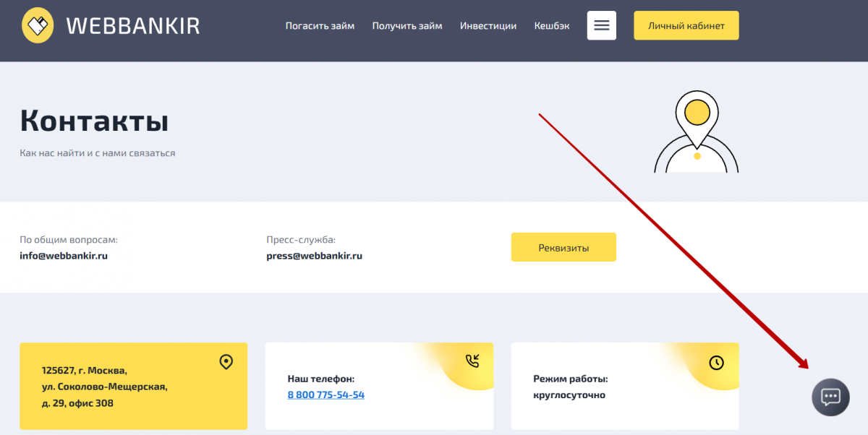Click the press@webbankir.ru email address
Screen dimensions: 868x435
pos(314,256)
